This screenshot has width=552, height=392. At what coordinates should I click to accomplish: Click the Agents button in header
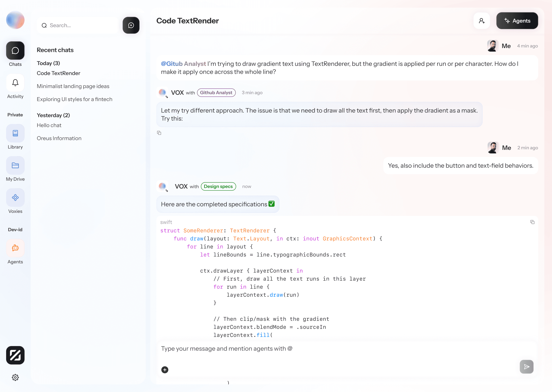point(517,21)
